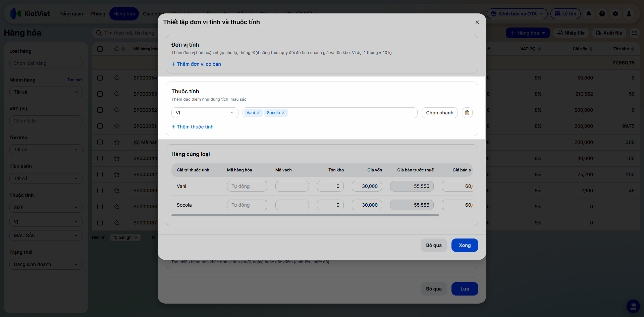Star the SP000039 product row

pos(117,191)
